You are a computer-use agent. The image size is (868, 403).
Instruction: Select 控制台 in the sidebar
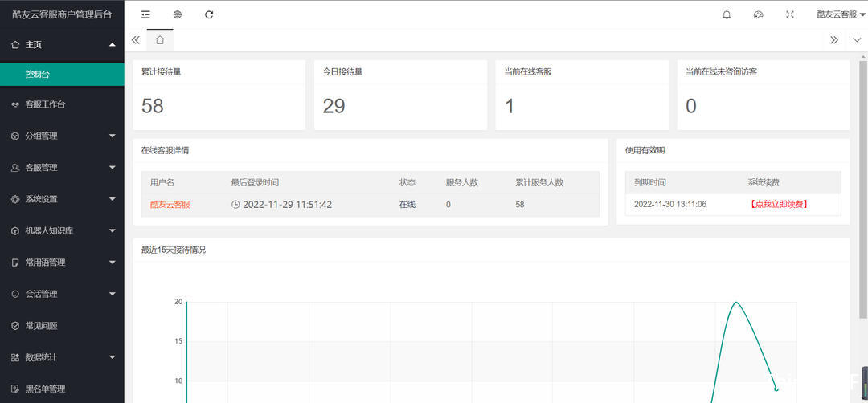pyautogui.click(x=62, y=74)
